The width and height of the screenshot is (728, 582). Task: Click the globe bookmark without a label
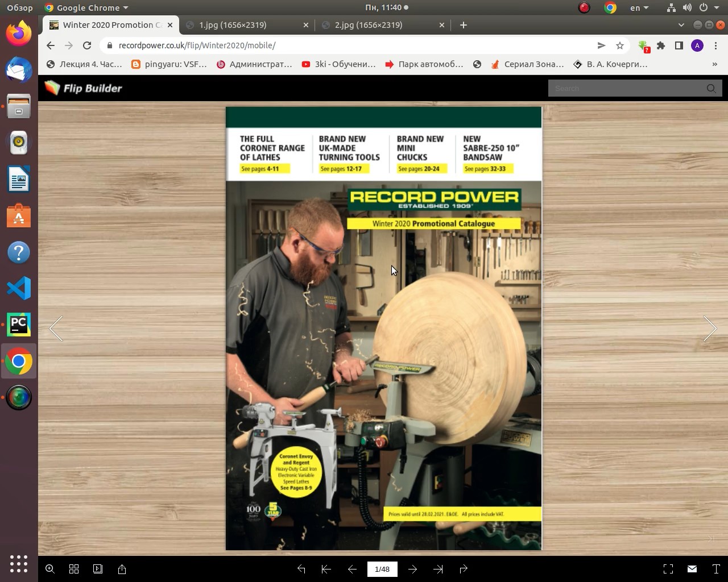[x=477, y=64]
